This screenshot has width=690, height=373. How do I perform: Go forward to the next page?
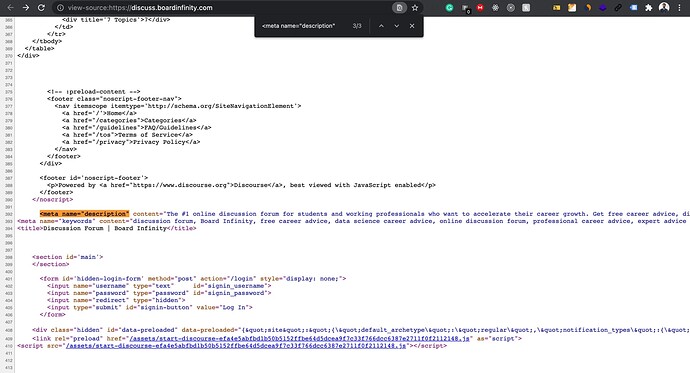26,7
